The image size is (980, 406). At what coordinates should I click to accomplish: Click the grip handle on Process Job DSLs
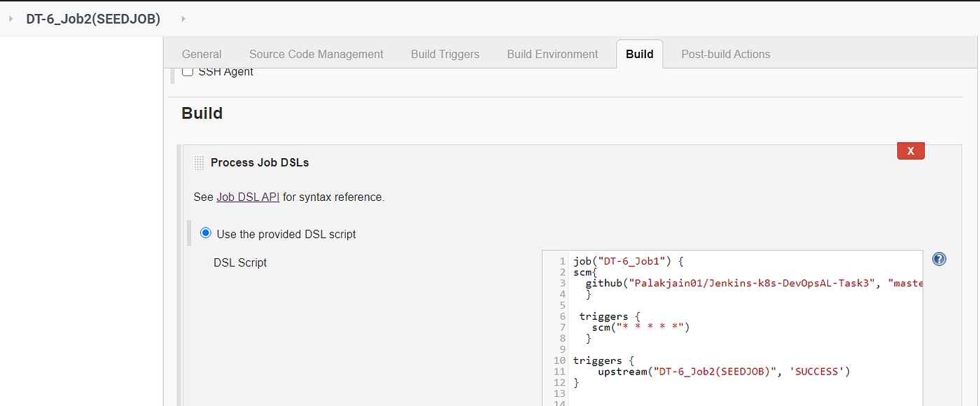pos(199,162)
